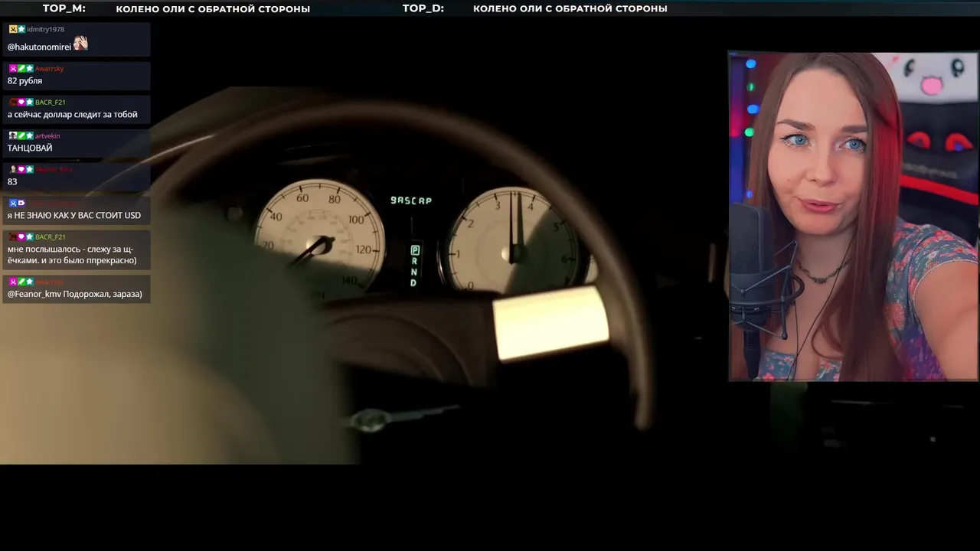
Task: Click the avatar badge beside artvekin
Action: (13, 136)
